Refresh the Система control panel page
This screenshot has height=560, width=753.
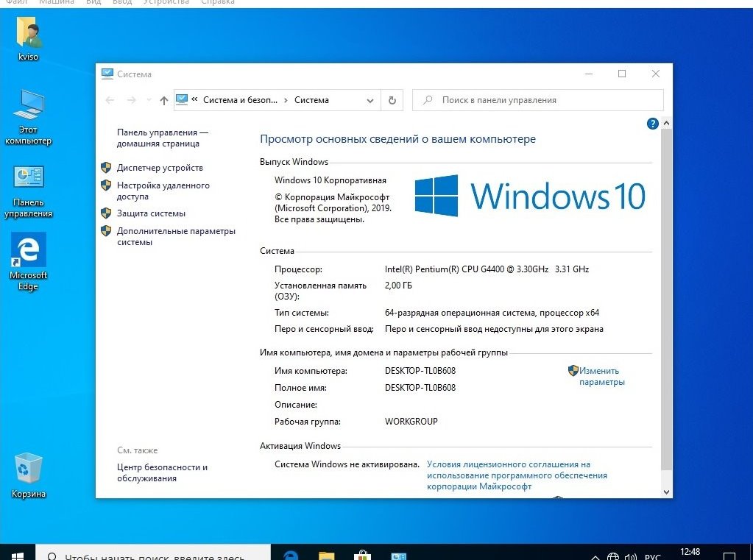[392, 100]
